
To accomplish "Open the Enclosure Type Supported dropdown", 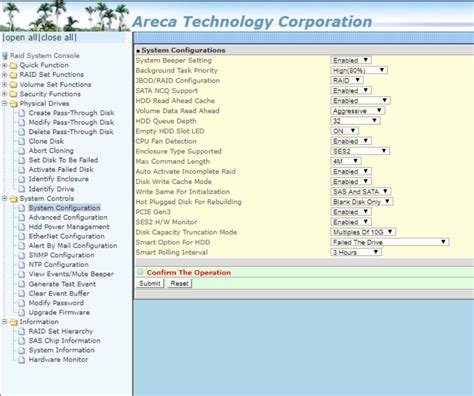I will click(x=360, y=151).
